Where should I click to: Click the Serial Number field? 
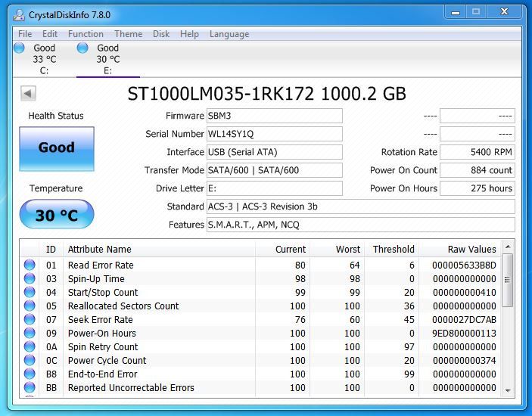point(274,134)
